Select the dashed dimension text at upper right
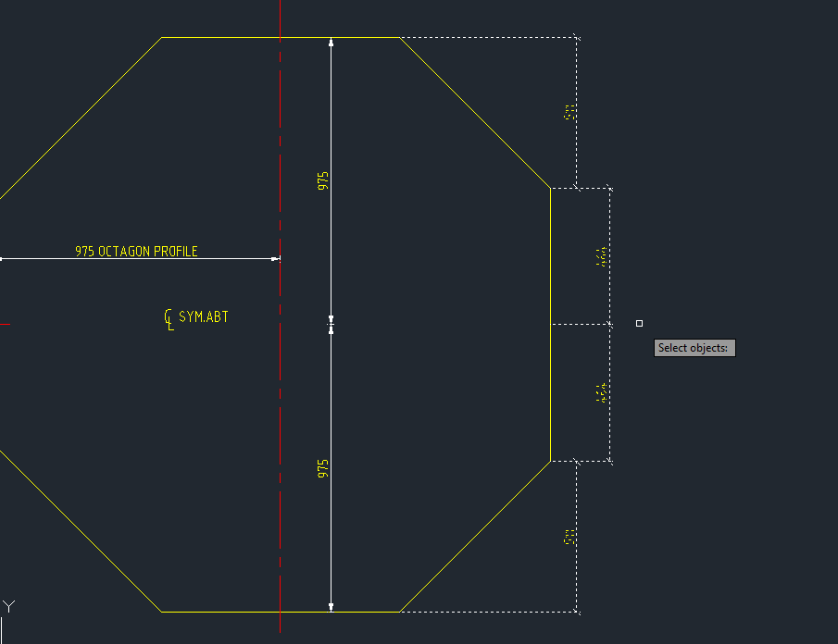The width and height of the screenshot is (838, 644). click(x=569, y=112)
